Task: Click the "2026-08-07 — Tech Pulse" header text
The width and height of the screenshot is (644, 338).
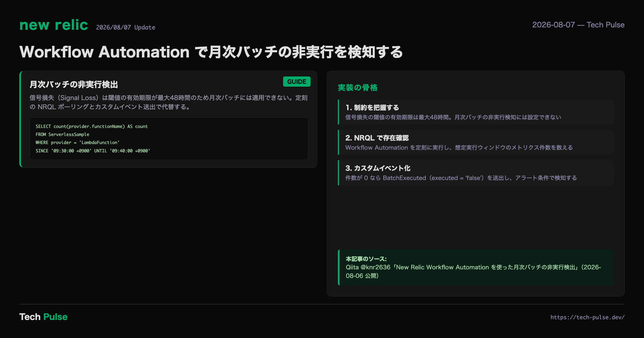Action: tap(578, 25)
